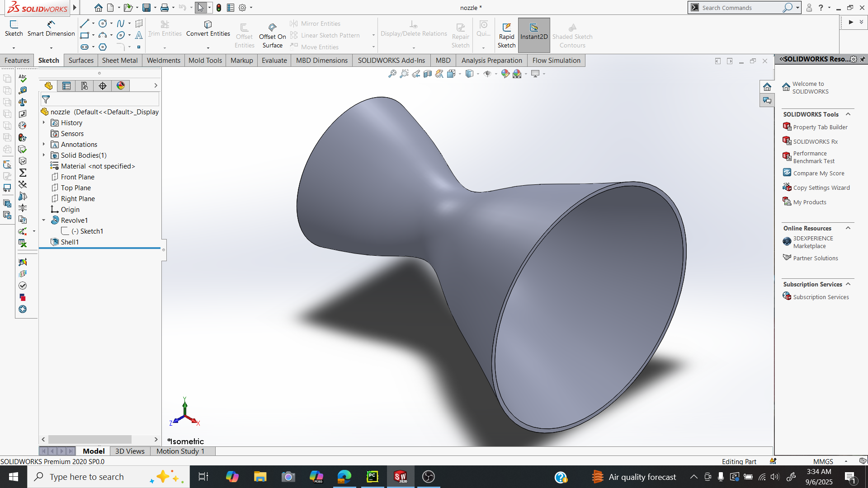This screenshot has height=488, width=868.
Task: Toggle Rapid Sketch mode
Action: pos(506,35)
